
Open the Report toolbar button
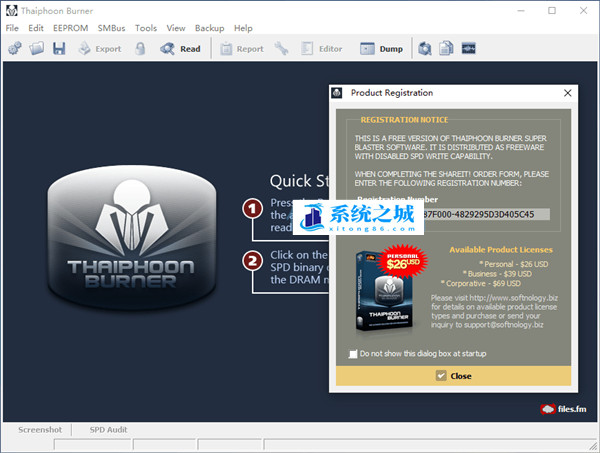(x=241, y=49)
